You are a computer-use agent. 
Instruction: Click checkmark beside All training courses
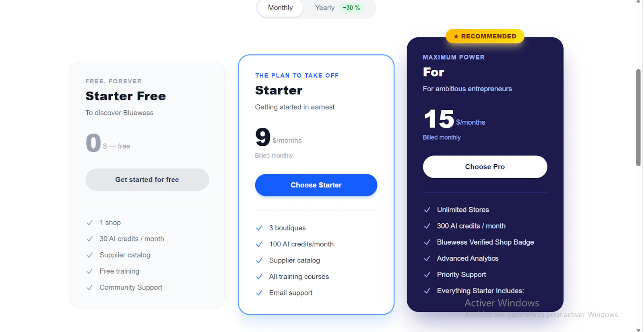[x=259, y=276]
